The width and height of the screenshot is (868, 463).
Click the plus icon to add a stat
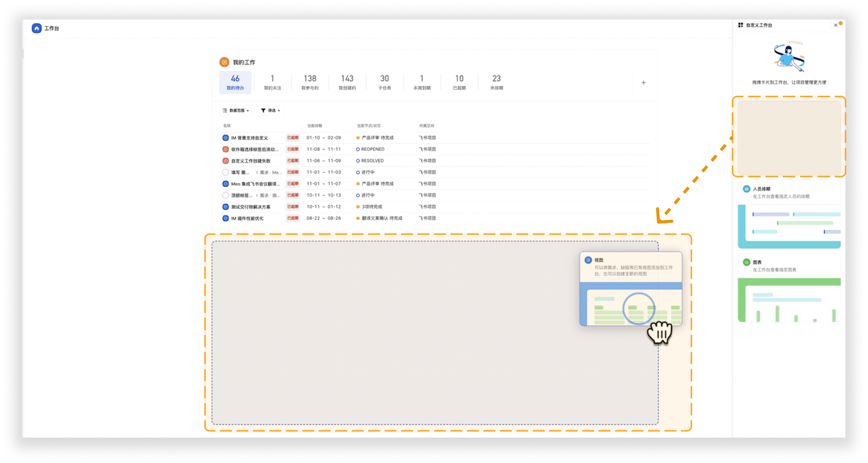coord(644,83)
